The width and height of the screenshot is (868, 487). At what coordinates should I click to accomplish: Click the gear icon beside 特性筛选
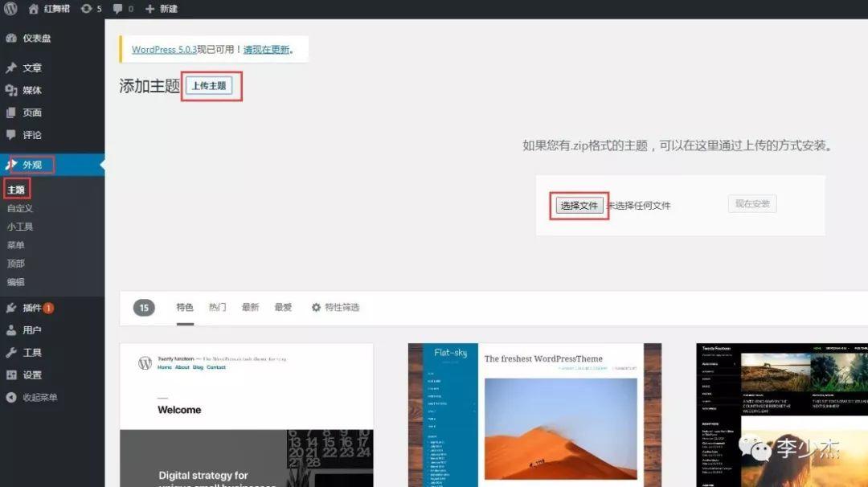click(316, 307)
